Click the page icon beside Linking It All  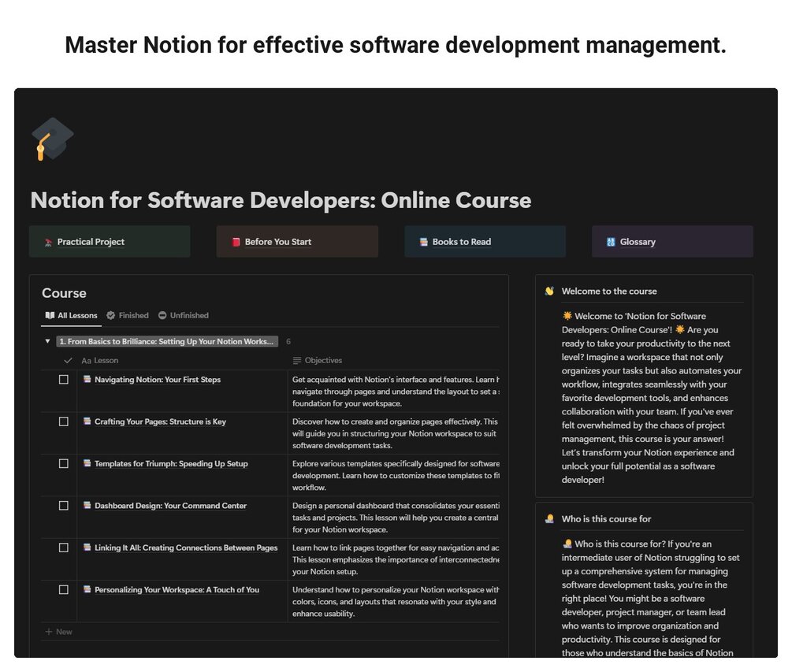(x=87, y=547)
